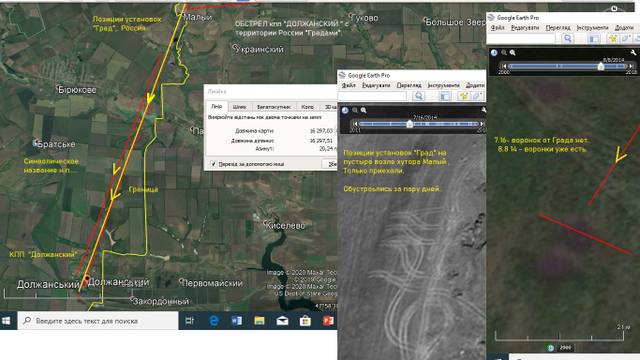This screenshot has height=360, width=640.
Task: Open PowerPoint from the Windows taskbar
Action: tap(328, 321)
